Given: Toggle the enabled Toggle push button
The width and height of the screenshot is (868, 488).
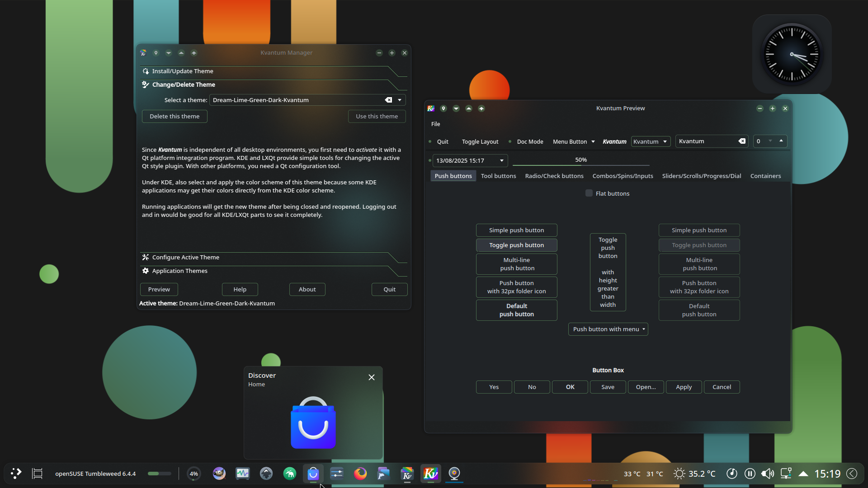Looking at the screenshot, I should [x=516, y=245].
